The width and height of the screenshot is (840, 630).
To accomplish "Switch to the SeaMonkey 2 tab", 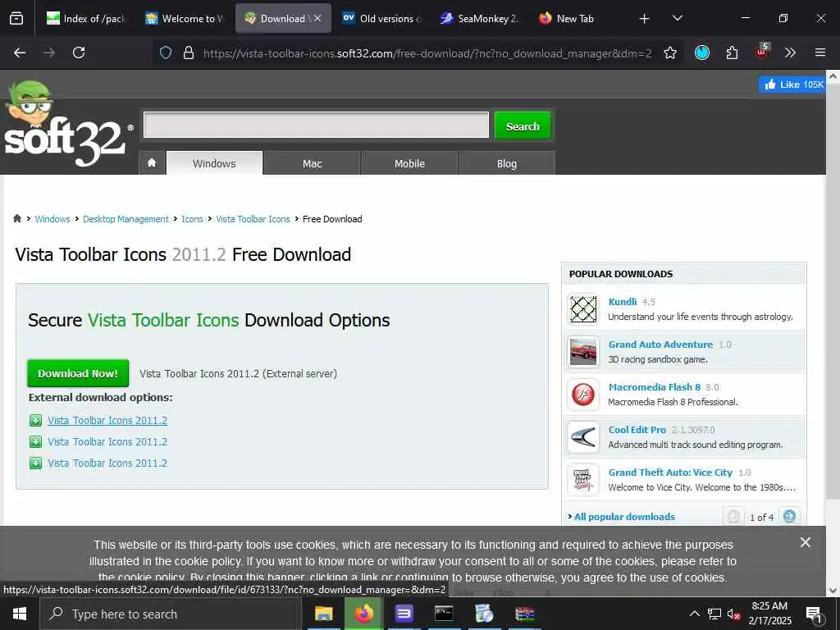I will coord(480,19).
